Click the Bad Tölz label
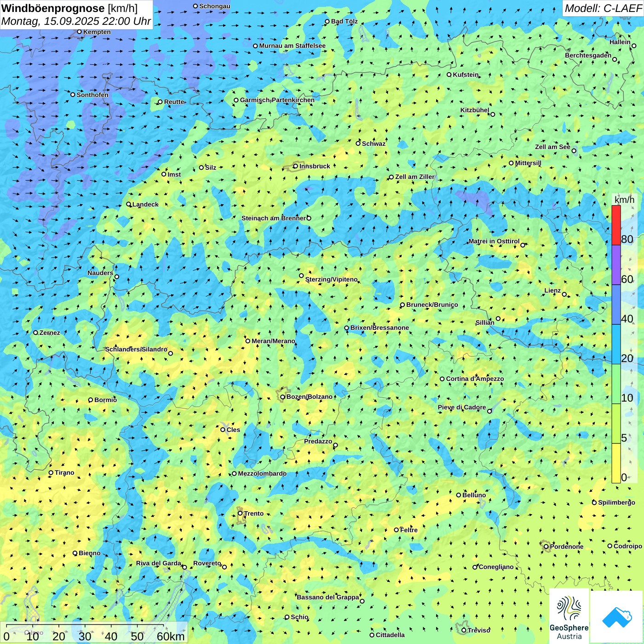644x644 pixels. [x=344, y=21]
